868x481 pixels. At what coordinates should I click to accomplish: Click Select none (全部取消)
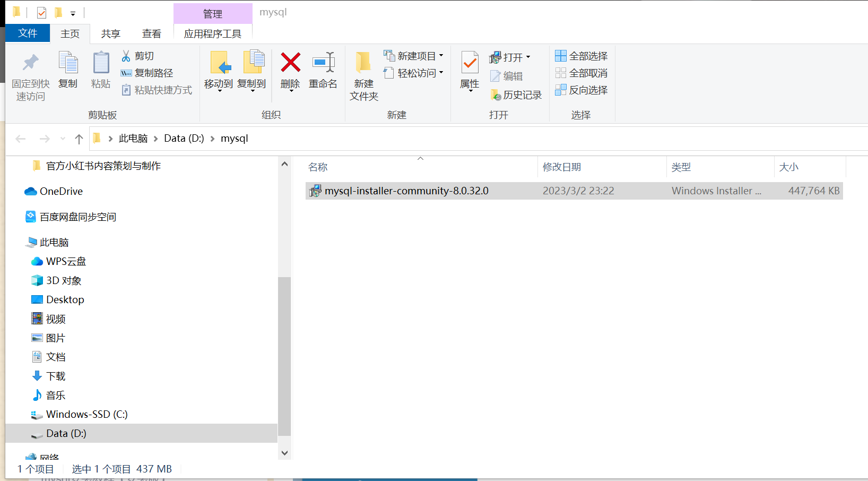click(x=581, y=73)
